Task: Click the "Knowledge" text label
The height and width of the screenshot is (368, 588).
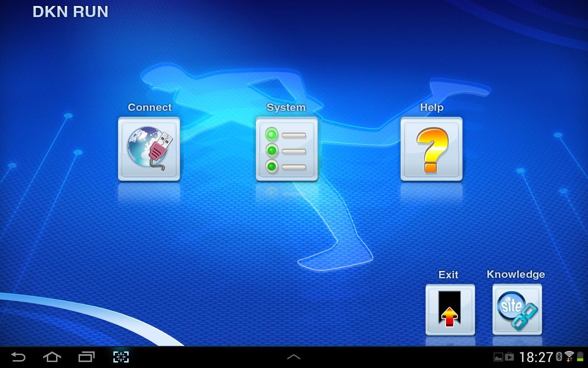Action: (515, 274)
